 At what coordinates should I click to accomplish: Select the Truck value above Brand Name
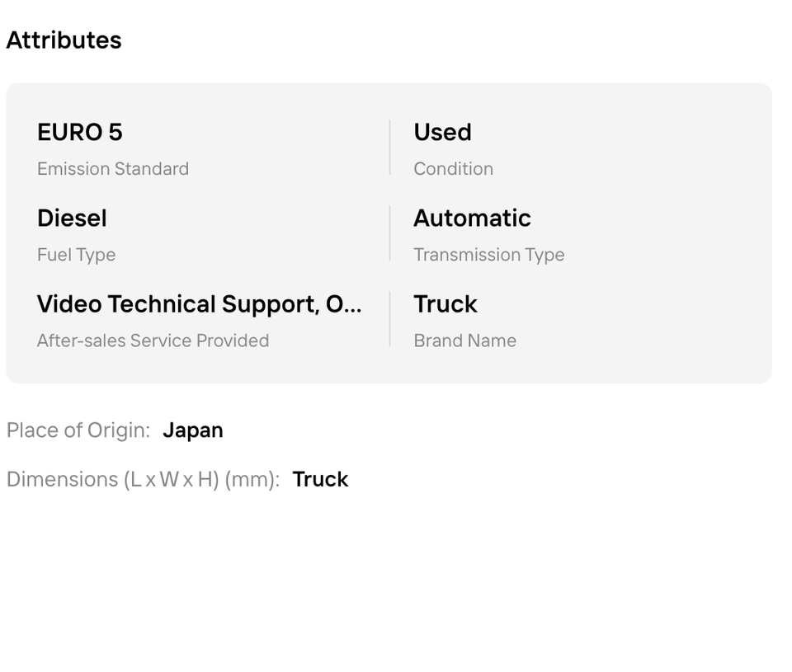pyautogui.click(x=445, y=304)
